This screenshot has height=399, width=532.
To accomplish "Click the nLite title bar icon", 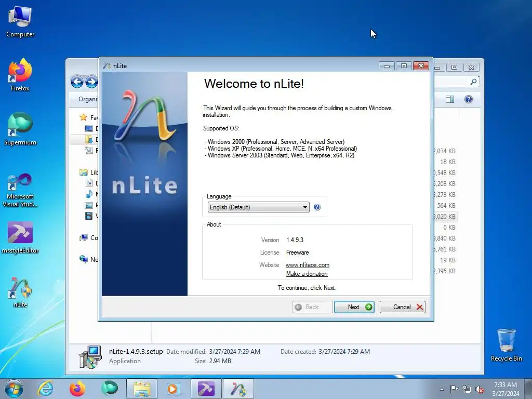I will click(107, 66).
